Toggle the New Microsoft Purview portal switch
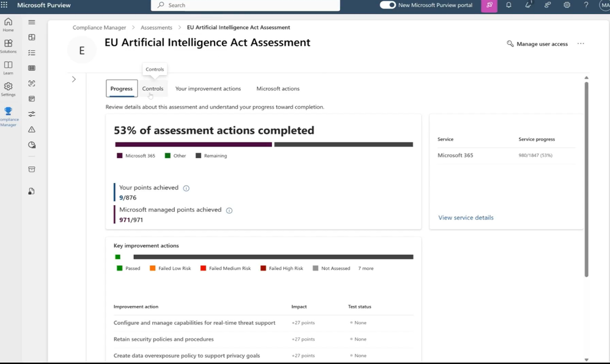This screenshot has height=364, width=610. (388, 5)
